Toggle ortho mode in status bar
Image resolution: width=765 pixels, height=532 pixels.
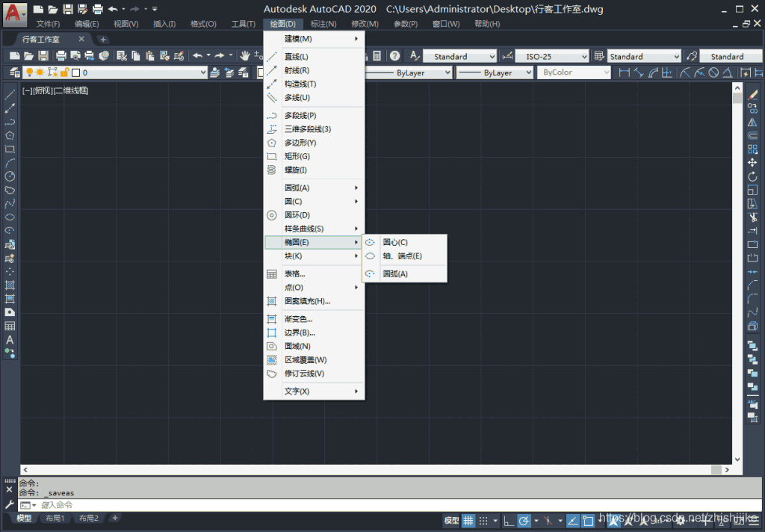coord(508,521)
